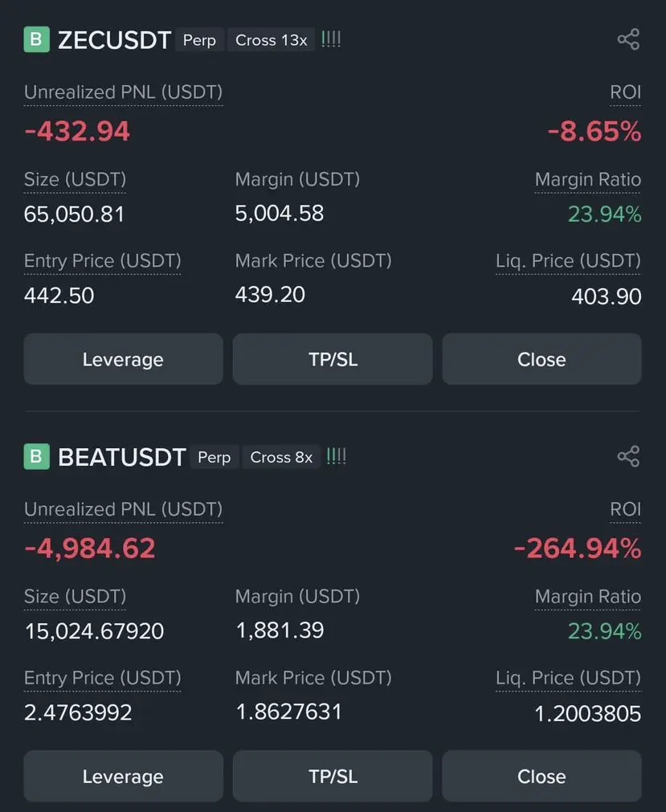This screenshot has height=812, width=666.
Task: Tap the ROI label on the BEATUSDT card
Action: click(625, 509)
